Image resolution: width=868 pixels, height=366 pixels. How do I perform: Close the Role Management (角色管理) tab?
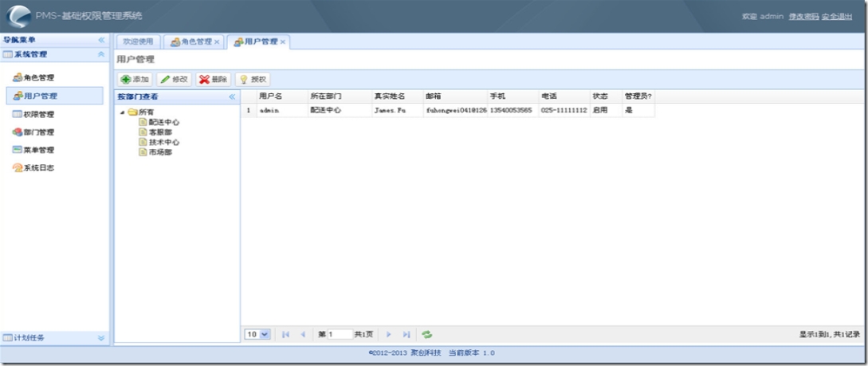(217, 41)
